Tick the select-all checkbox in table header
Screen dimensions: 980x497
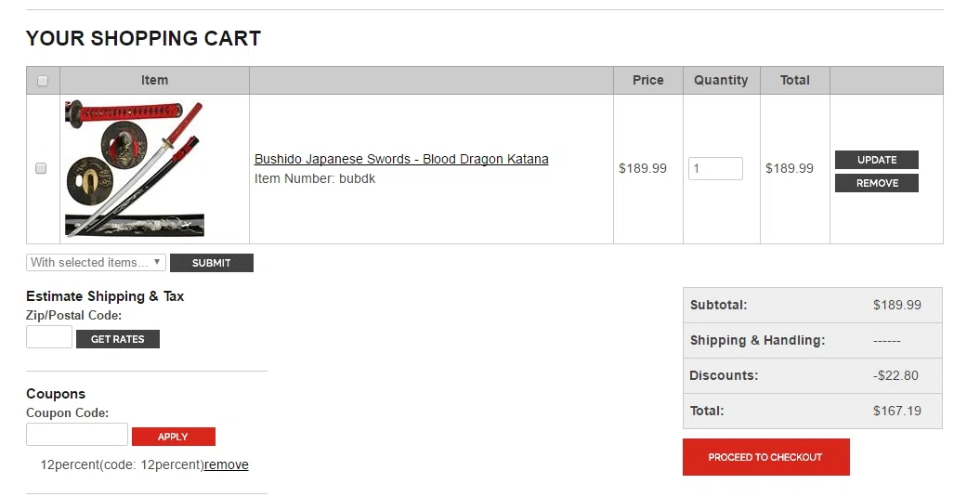coord(43,81)
